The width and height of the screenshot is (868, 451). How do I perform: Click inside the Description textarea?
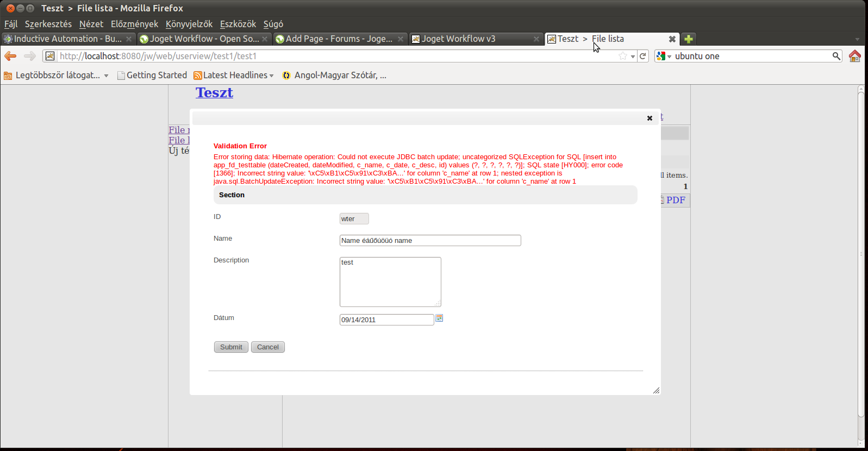tap(390, 282)
